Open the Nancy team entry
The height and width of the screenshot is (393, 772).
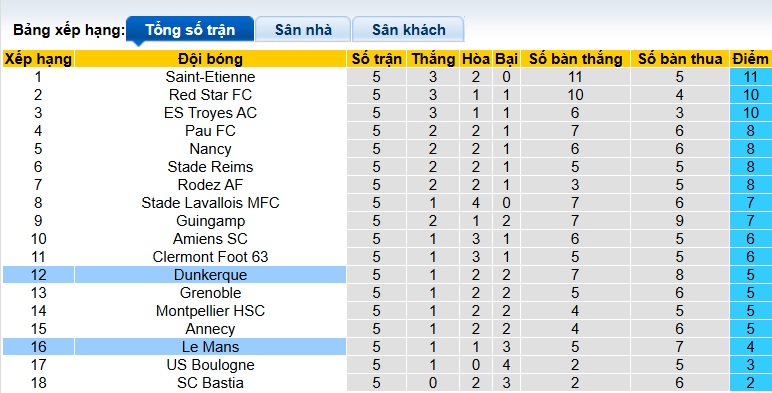click(x=210, y=149)
